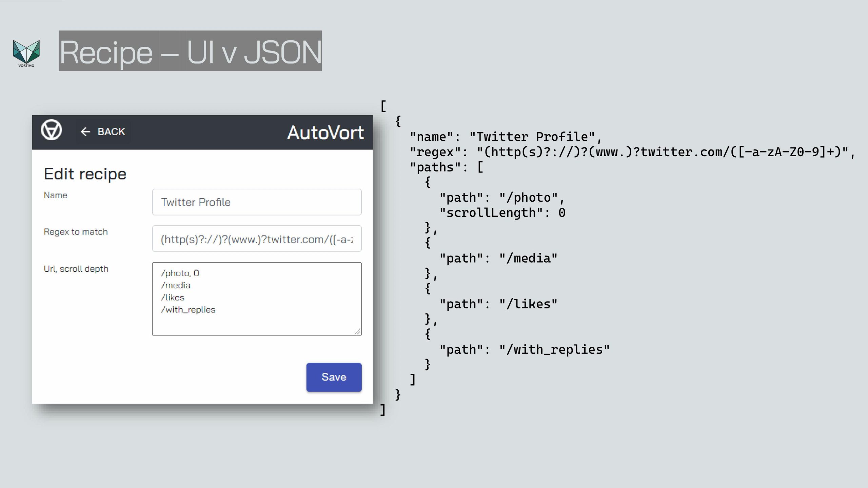868x488 pixels.
Task: Click the JSON "path": "/with_replies" line
Action: point(525,350)
